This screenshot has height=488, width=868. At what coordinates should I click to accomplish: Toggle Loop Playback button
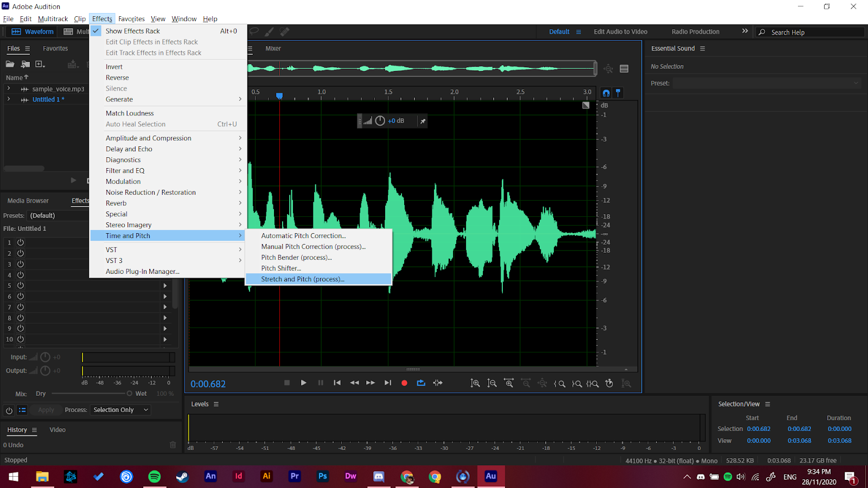tap(421, 383)
